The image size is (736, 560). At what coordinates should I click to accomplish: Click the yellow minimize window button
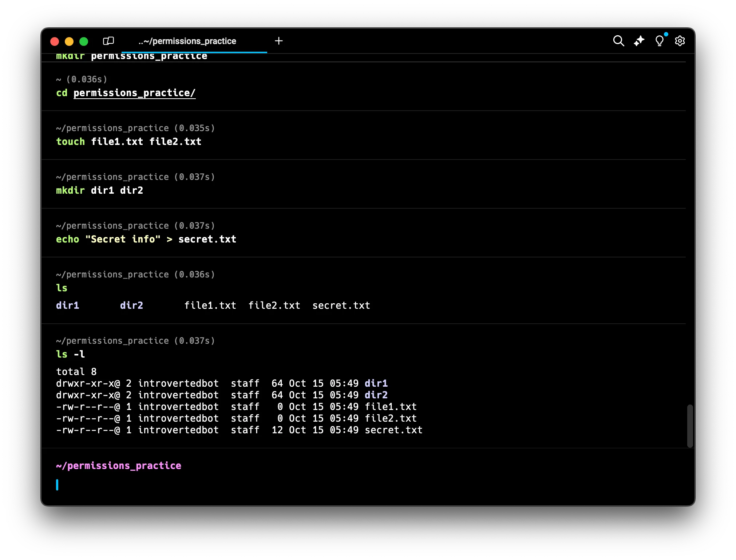coord(69,42)
